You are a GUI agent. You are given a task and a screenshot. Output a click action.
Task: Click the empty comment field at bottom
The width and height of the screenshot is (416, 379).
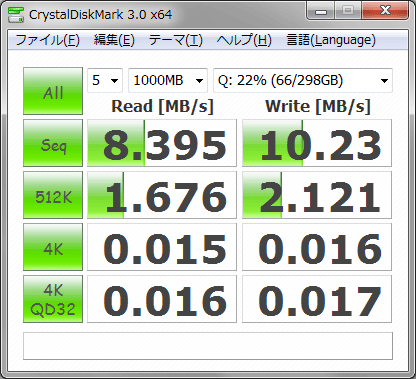[x=208, y=346]
